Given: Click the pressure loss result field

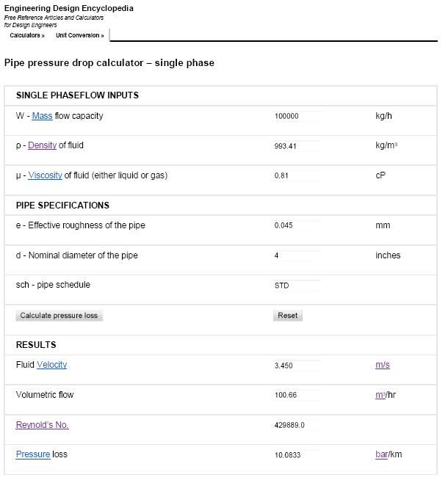Looking at the screenshot, I should (295, 455).
